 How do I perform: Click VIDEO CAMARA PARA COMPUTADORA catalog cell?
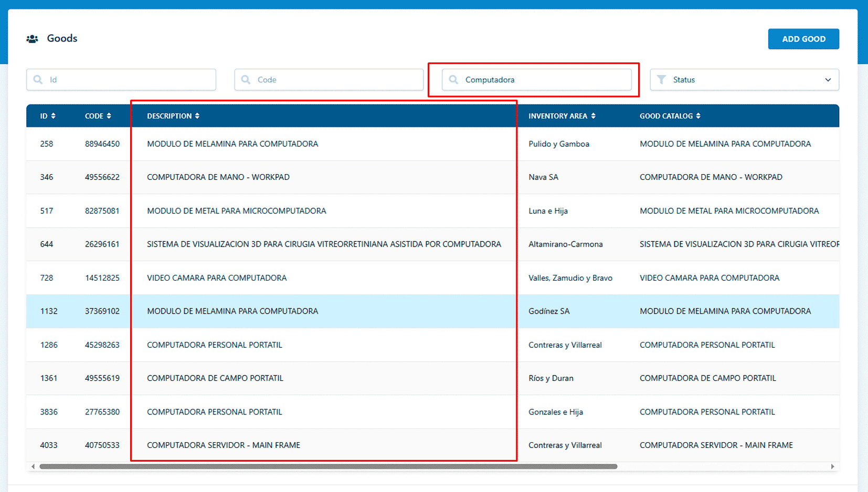(710, 278)
